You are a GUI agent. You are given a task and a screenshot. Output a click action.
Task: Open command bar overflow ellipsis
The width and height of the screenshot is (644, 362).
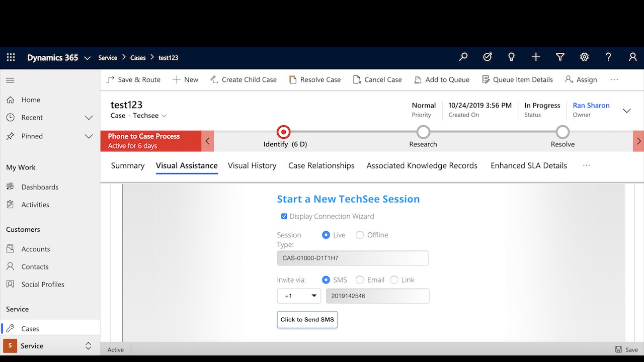[x=614, y=79]
